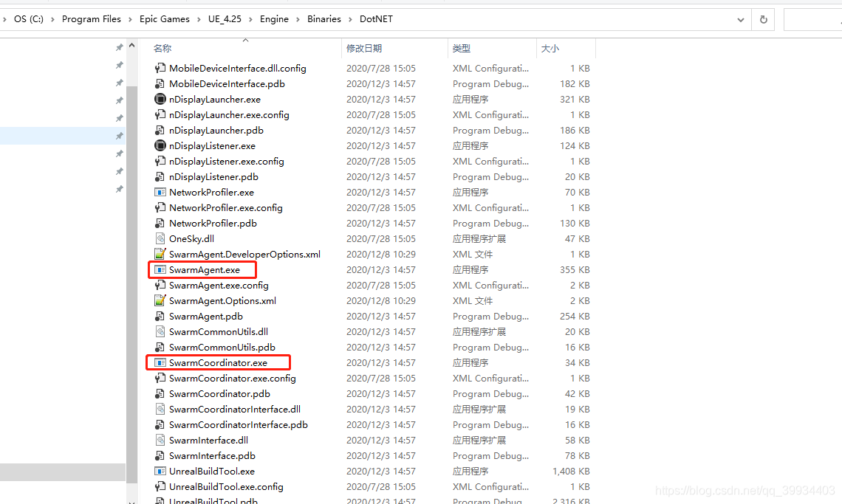The image size is (842, 504).
Task: Click the SwarmInterface.dll file icon
Action: [x=160, y=441]
